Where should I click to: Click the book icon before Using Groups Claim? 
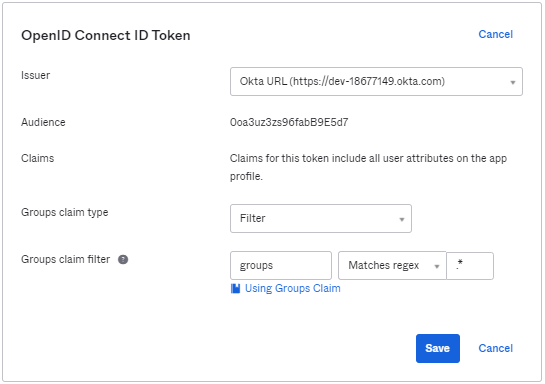(235, 288)
